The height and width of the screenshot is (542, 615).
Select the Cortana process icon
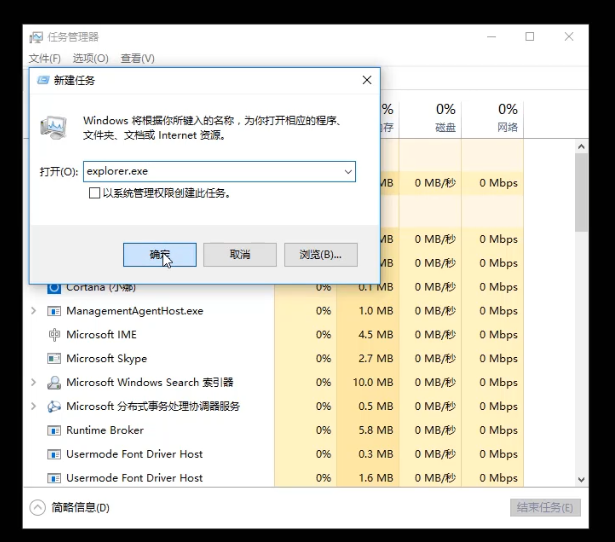[x=54, y=287]
